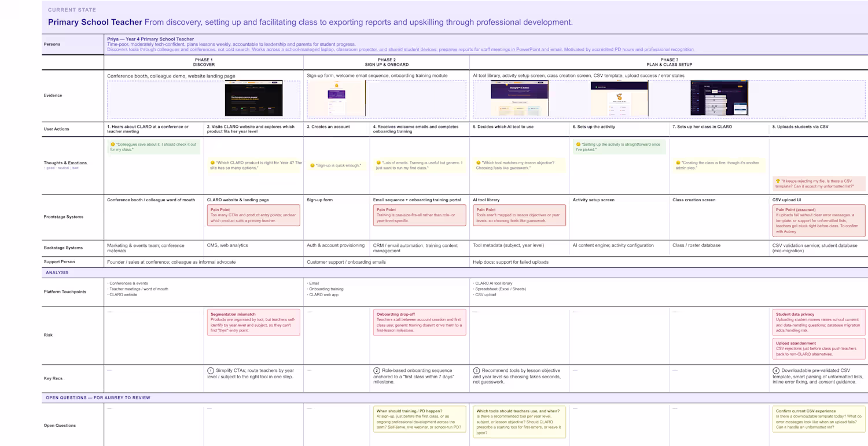Screen dimensions: 868x446
Task: Select the "Creating the class is fine" note
Action: (719, 165)
